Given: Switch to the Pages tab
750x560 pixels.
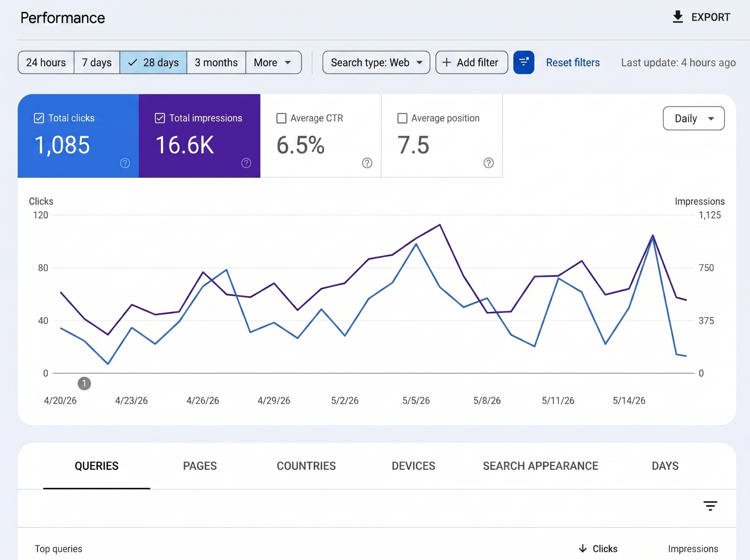Looking at the screenshot, I should click(x=200, y=466).
